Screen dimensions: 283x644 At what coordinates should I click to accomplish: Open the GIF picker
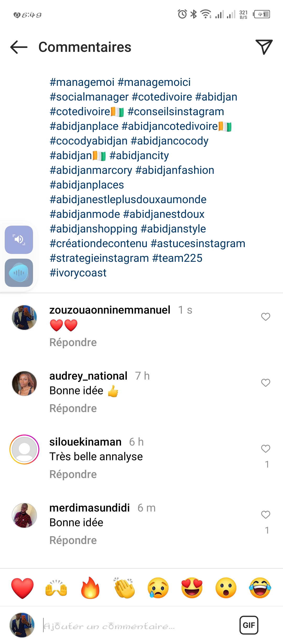[x=249, y=625]
